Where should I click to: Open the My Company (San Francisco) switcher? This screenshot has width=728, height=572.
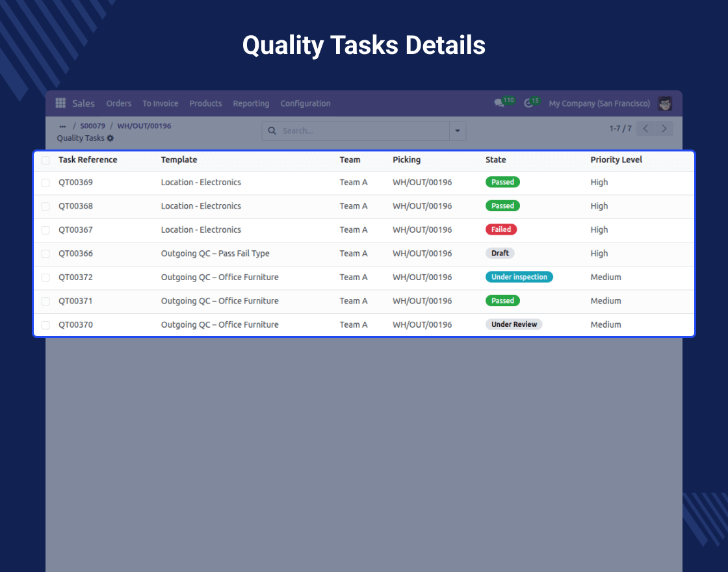pyautogui.click(x=599, y=103)
